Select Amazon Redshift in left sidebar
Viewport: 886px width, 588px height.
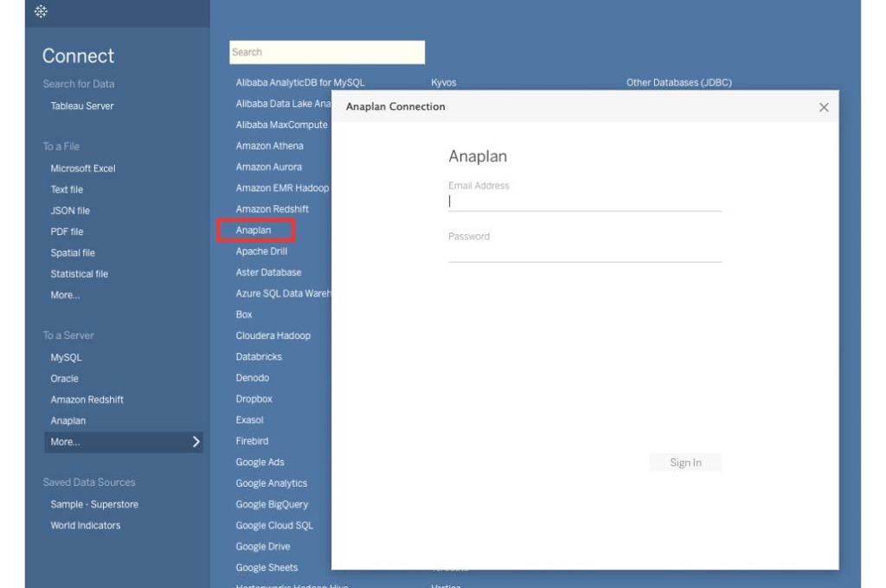(x=87, y=399)
